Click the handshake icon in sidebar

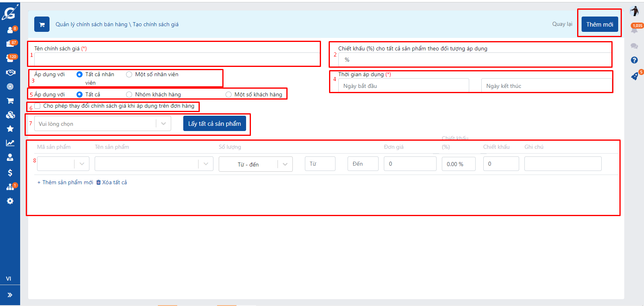tap(10, 73)
